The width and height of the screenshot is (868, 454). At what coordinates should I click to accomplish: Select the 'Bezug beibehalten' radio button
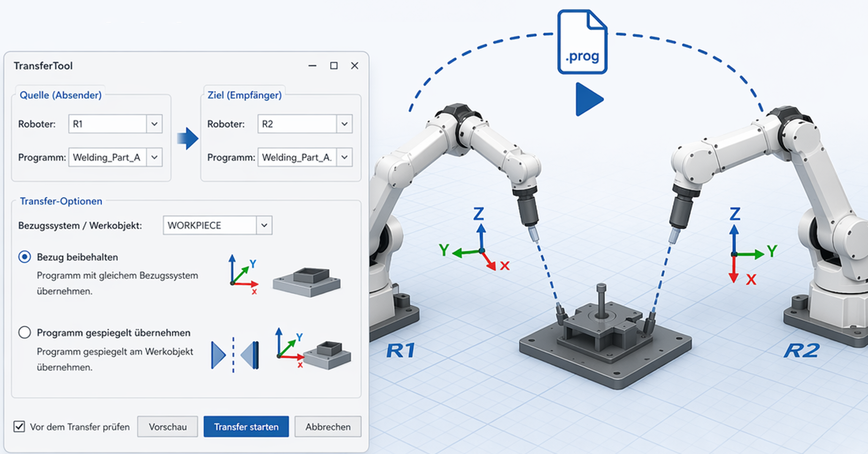(24, 257)
